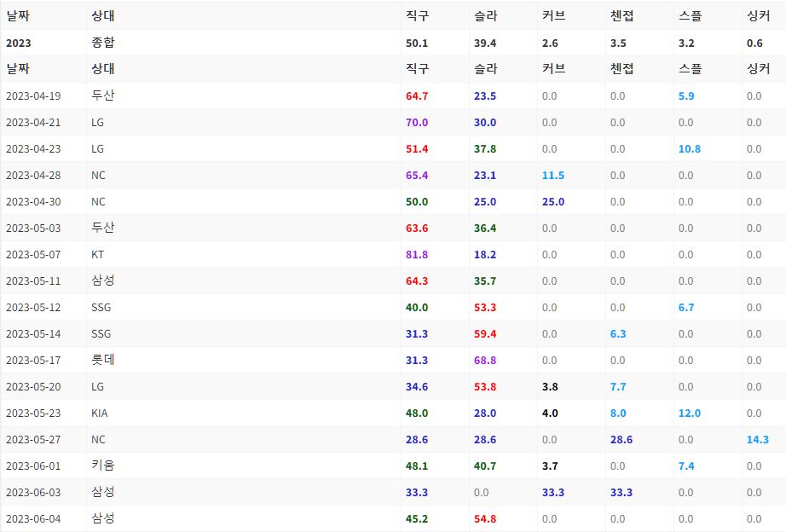Select slider value 53.3
This screenshot has width=786, height=532.
click(x=485, y=308)
